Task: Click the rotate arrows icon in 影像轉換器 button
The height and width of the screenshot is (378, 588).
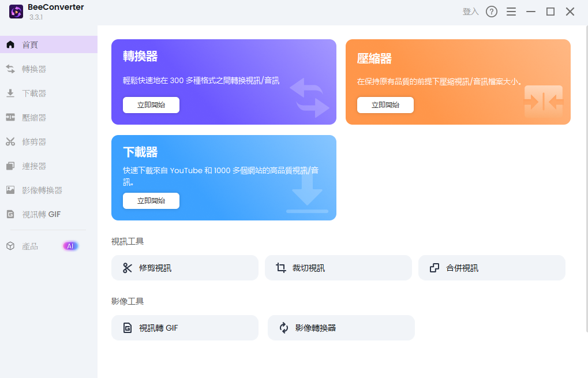Action: [x=284, y=328]
